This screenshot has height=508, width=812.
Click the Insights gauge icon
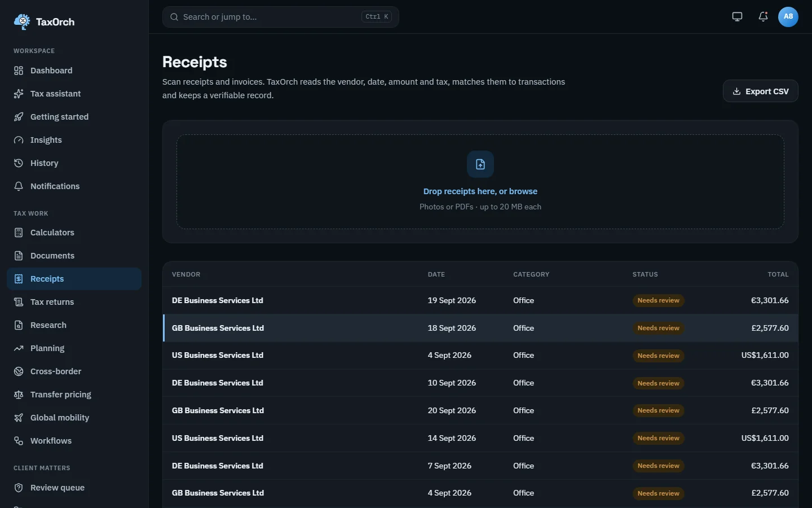coord(19,140)
